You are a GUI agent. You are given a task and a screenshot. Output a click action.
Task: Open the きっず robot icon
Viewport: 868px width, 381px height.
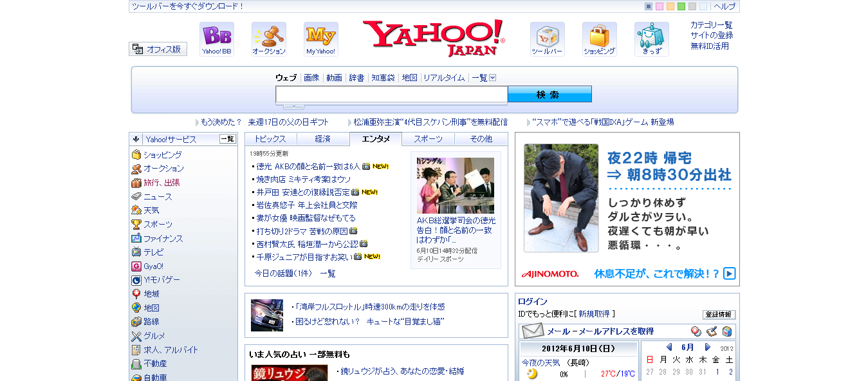[652, 39]
